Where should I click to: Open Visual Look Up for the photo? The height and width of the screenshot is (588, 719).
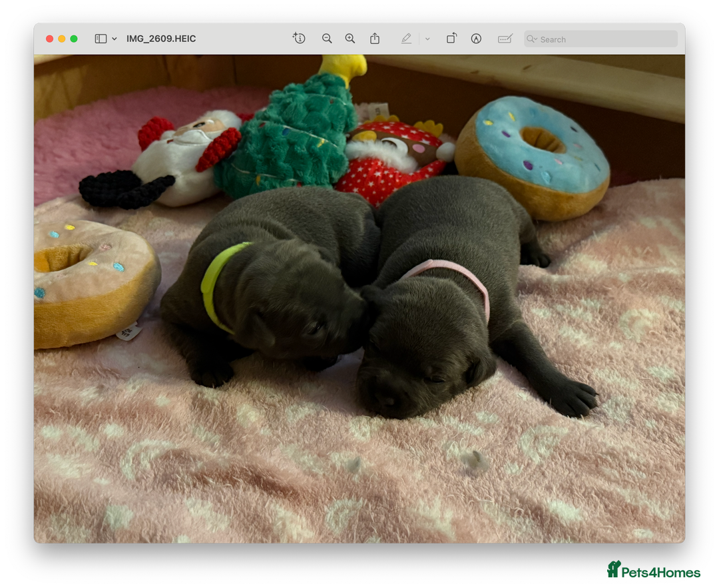(x=299, y=39)
